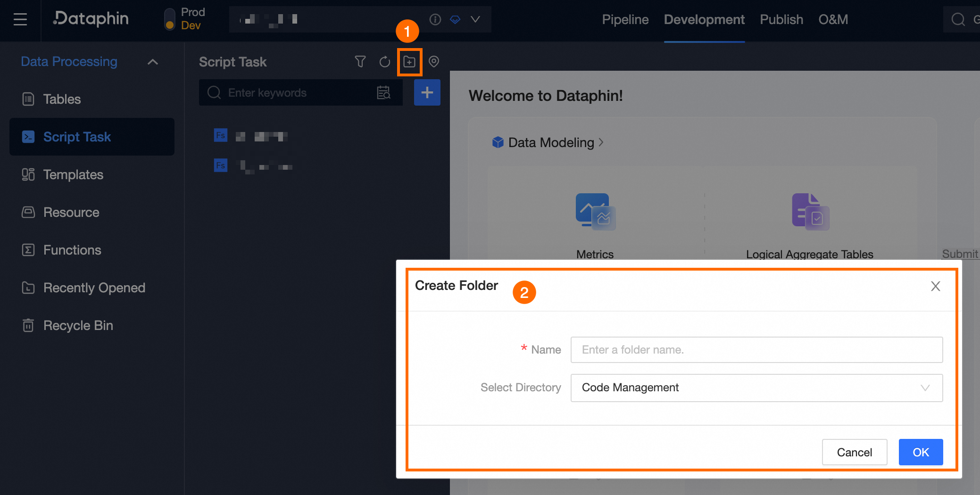Click the advanced search icon in keyword field
This screenshot has width=980, height=495.
(384, 92)
